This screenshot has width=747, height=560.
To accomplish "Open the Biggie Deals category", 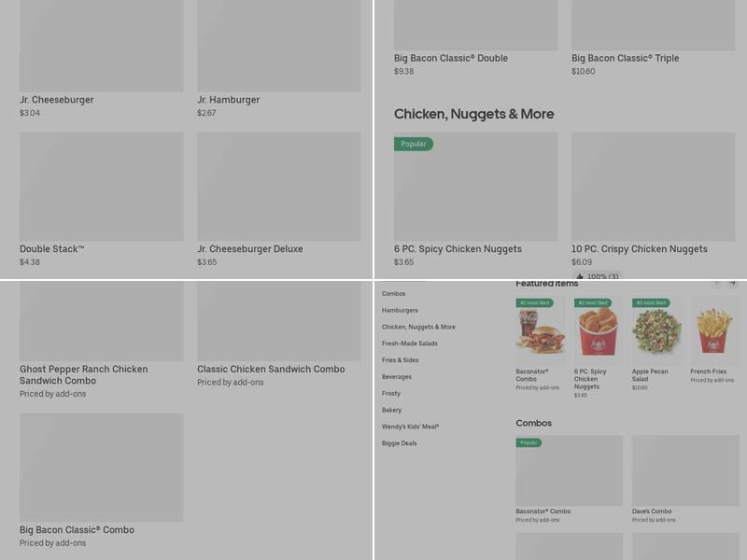I will coord(400,443).
